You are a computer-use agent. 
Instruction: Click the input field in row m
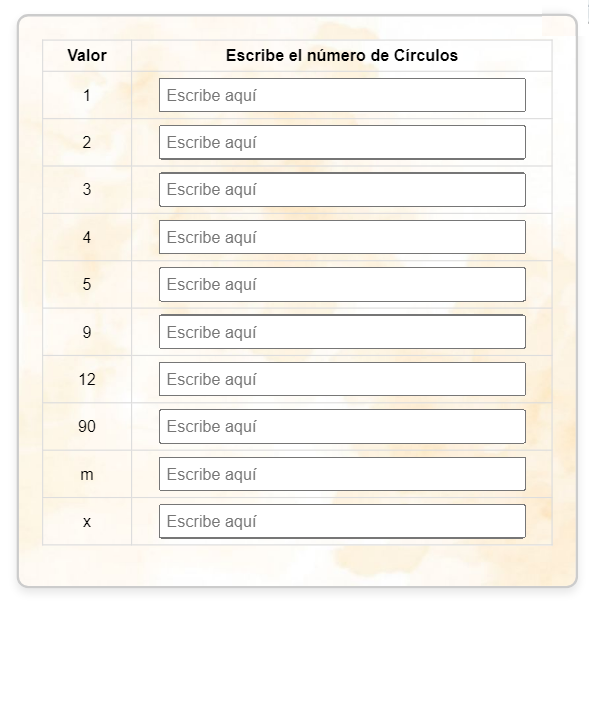tap(342, 474)
